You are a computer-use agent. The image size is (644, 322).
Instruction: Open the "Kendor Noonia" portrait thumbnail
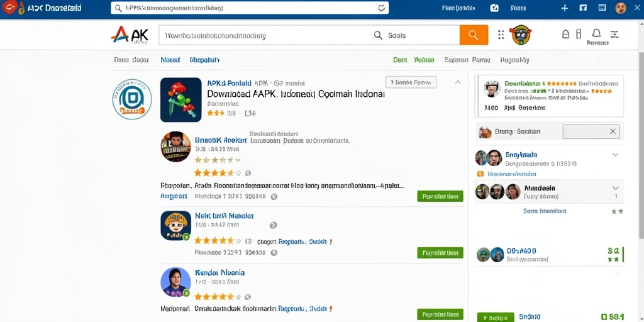point(175,282)
